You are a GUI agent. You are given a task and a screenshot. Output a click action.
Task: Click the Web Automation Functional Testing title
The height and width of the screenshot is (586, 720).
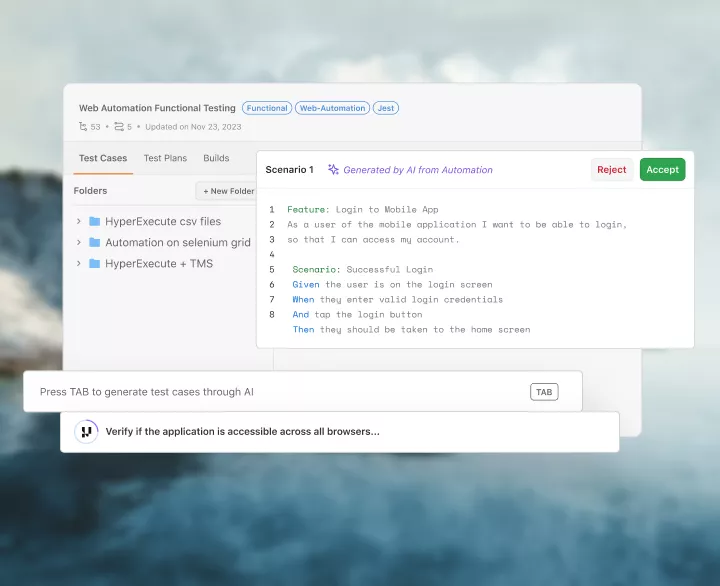point(157,108)
